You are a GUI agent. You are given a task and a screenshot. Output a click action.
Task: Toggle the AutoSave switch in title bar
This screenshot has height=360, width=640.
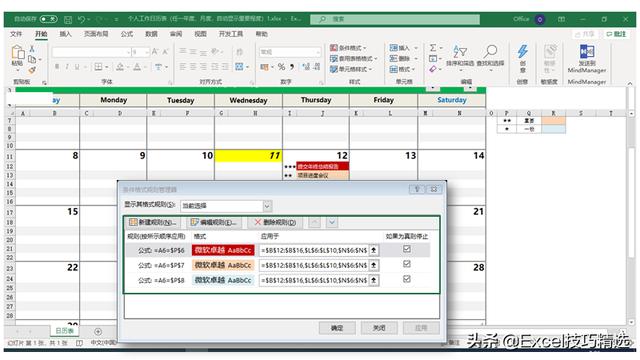pos(49,19)
